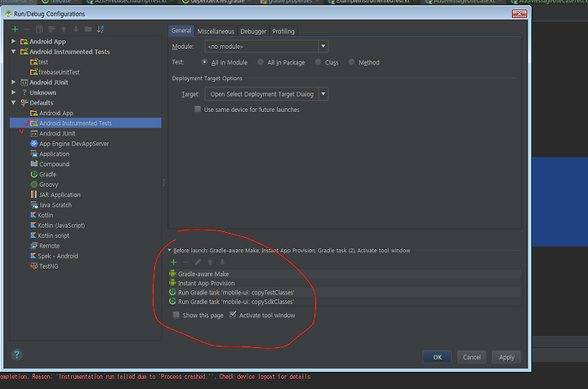
Task: Click OK button
Action: (x=437, y=357)
